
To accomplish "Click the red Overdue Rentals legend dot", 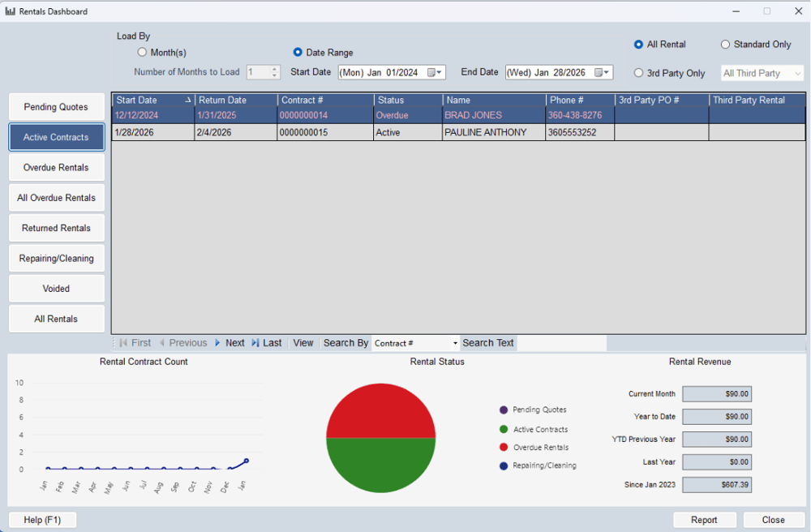I will click(x=504, y=448).
